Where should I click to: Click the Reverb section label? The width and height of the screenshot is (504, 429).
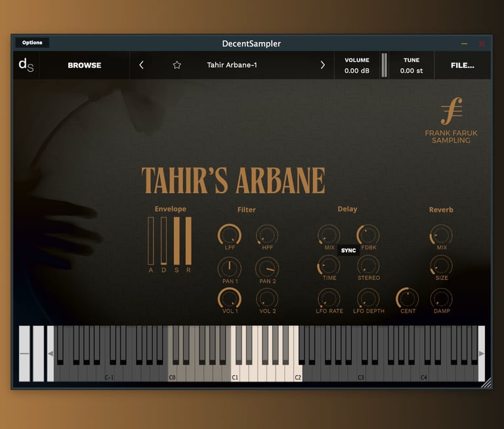441,210
